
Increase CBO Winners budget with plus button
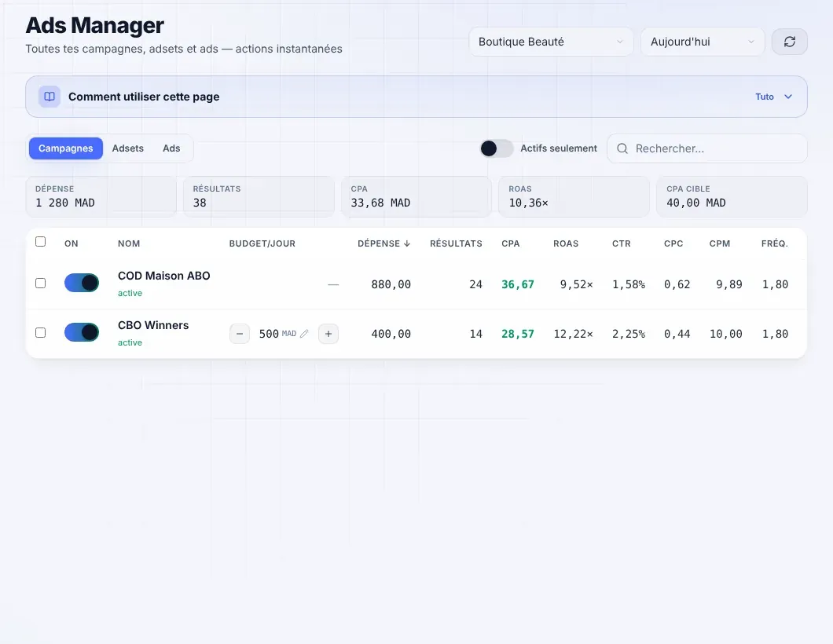click(x=328, y=334)
